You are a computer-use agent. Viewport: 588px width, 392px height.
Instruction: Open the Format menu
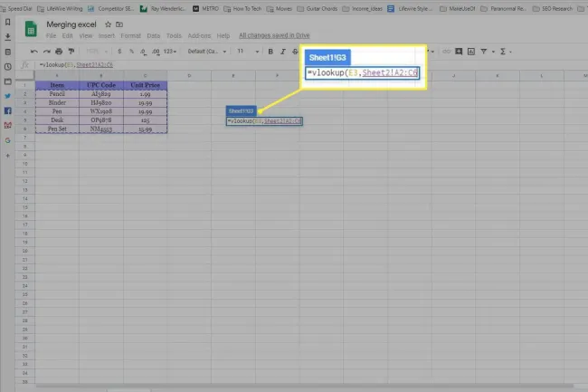click(130, 35)
